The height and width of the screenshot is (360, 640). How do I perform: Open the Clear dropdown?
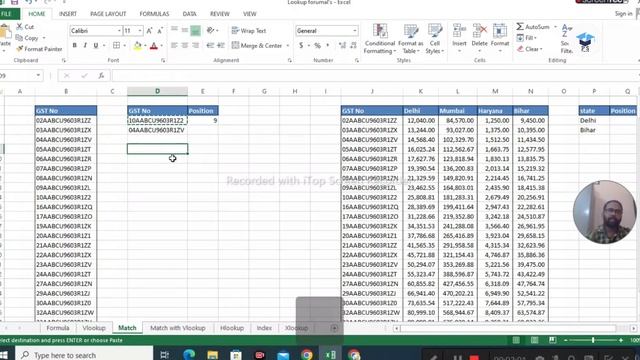[x=529, y=49]
